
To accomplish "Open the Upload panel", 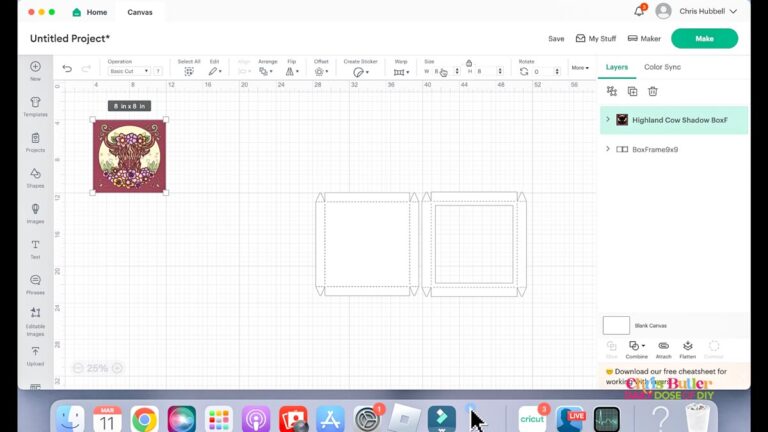I will click(35, 355).
